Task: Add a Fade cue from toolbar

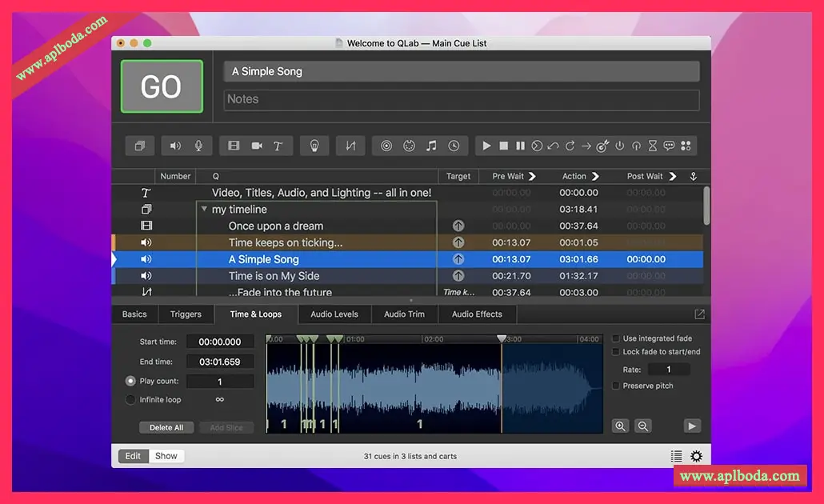Action: [x=350, y=146]
